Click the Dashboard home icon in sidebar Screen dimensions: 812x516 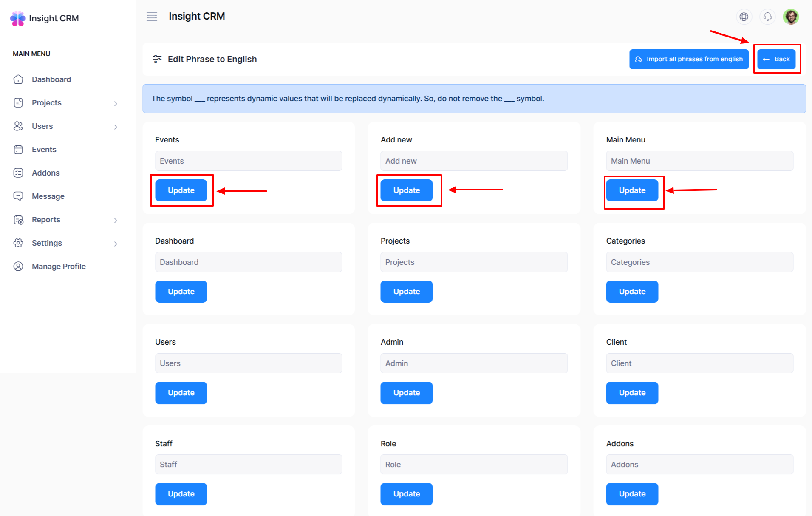(18, 79)
